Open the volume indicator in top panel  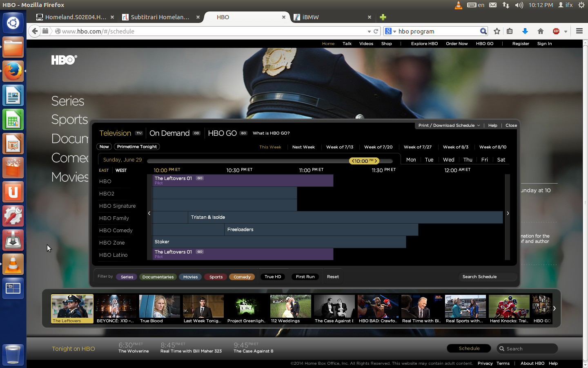[x=519, y=5]
